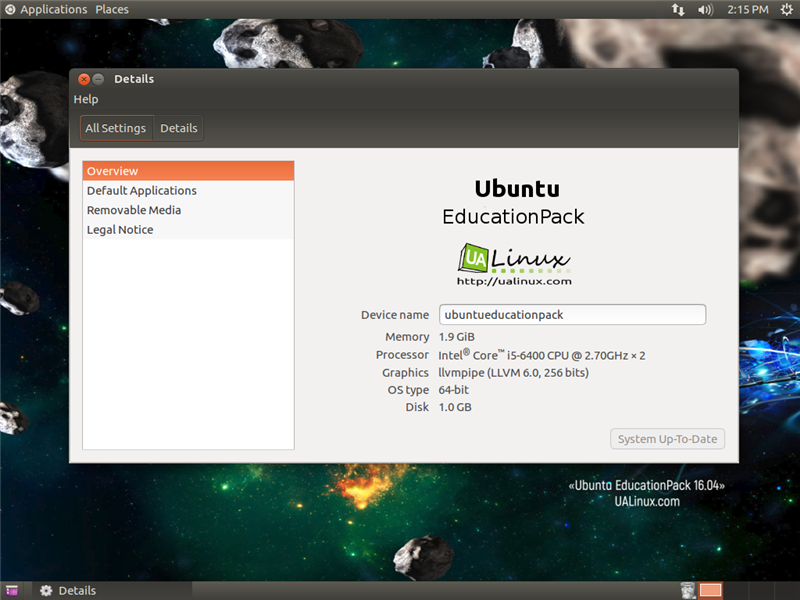800x600 pixels.
Task: Click the Details breadcrumb button
Action: tap(179, 128)
